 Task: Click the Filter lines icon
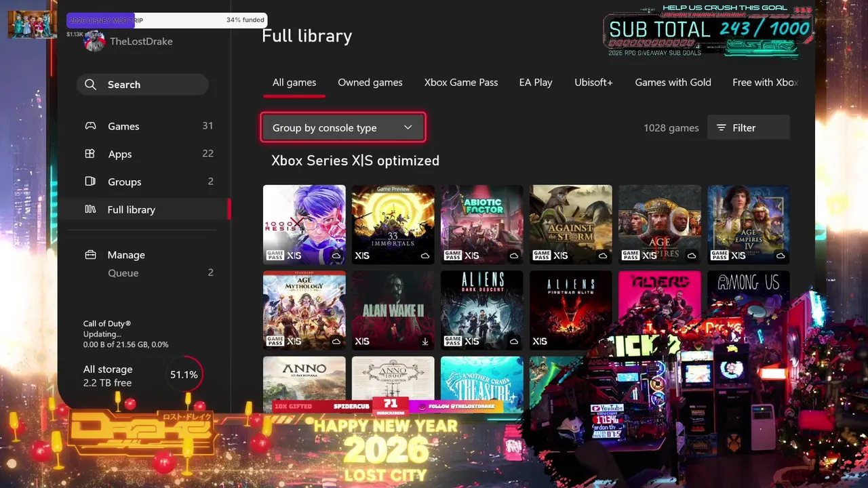(x=722, y=127)
